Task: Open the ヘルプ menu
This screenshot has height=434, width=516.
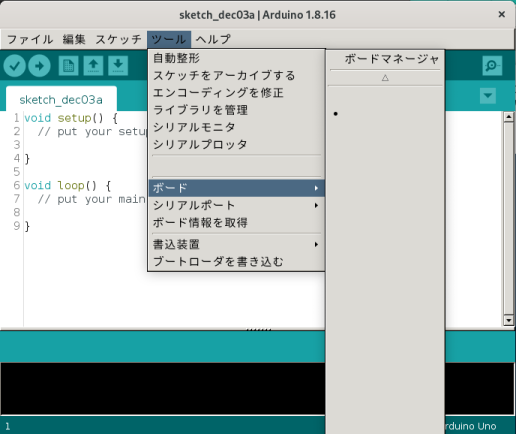Action: [x=213, y=39]
